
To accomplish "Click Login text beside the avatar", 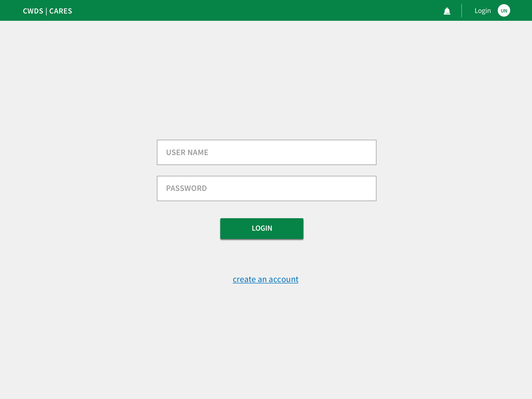I will pos(482,11).
